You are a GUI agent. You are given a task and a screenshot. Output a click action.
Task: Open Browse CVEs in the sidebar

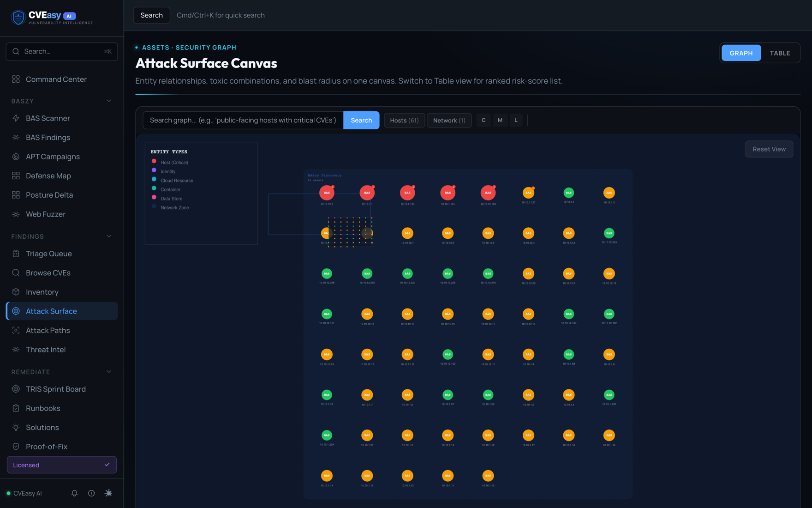point(61,273)
